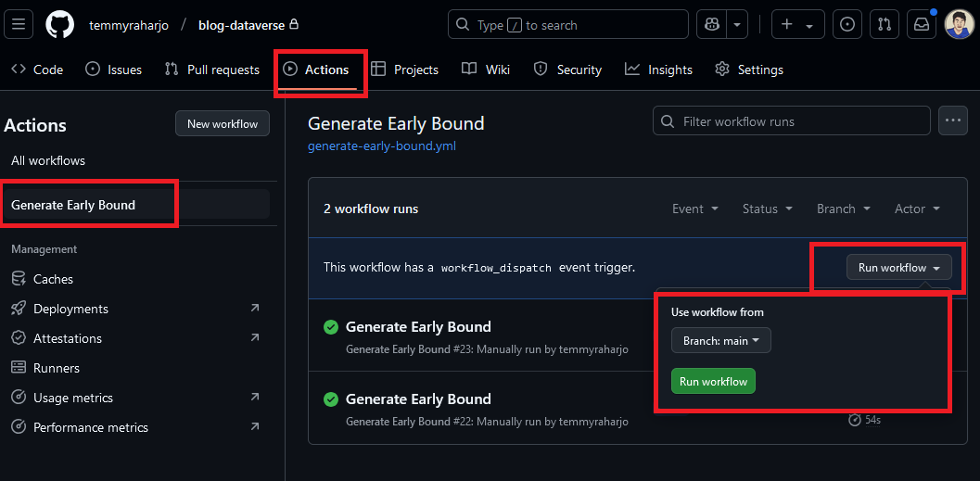Open the create new plus menu

797,24
